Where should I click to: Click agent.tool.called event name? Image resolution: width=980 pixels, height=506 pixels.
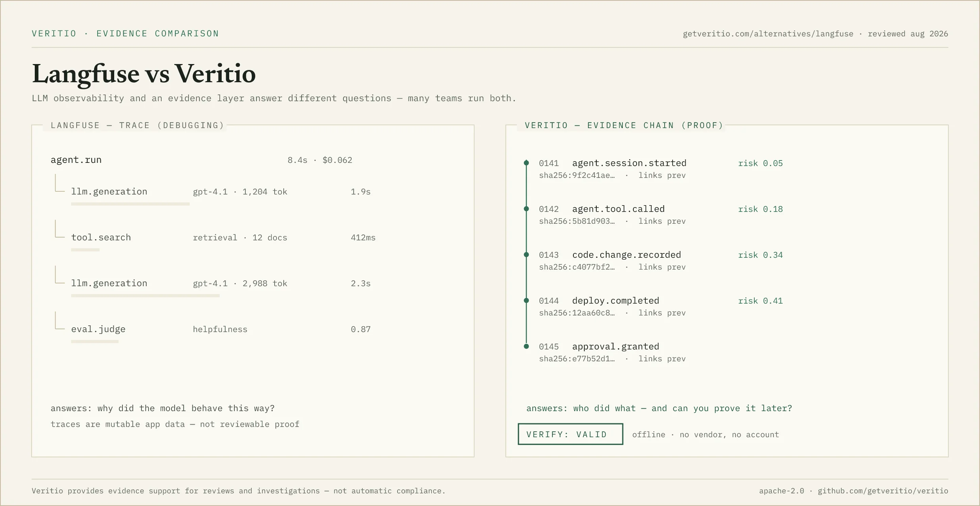618,209
